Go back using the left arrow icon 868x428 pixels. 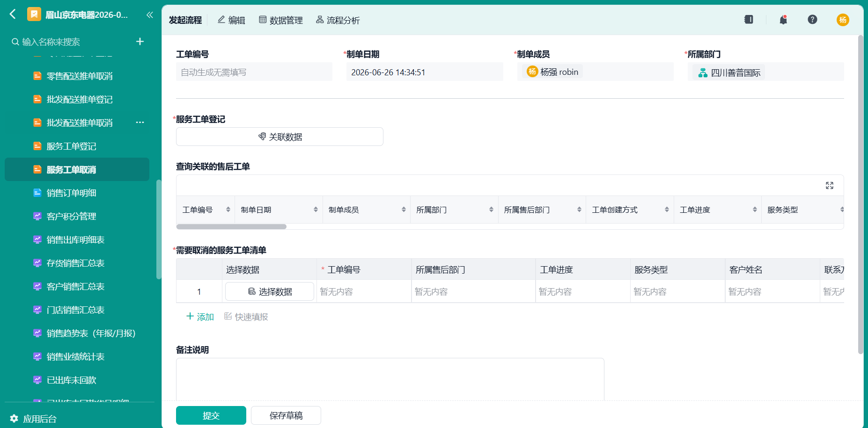[x=13, y=15]
